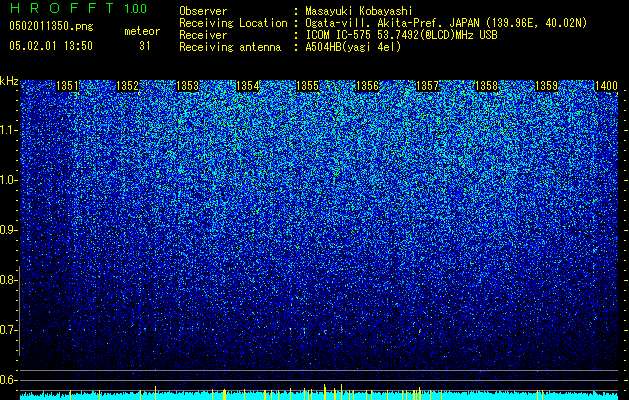Click the Receiving antenna field label
This screenshot has height=400, width=629.
230,47
